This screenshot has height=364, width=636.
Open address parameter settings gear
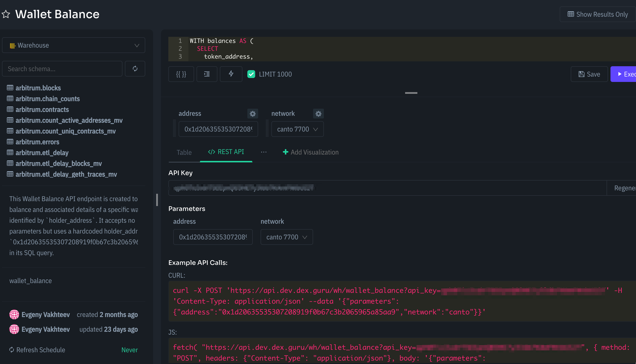pyautogui.click(x=252, y=114)
